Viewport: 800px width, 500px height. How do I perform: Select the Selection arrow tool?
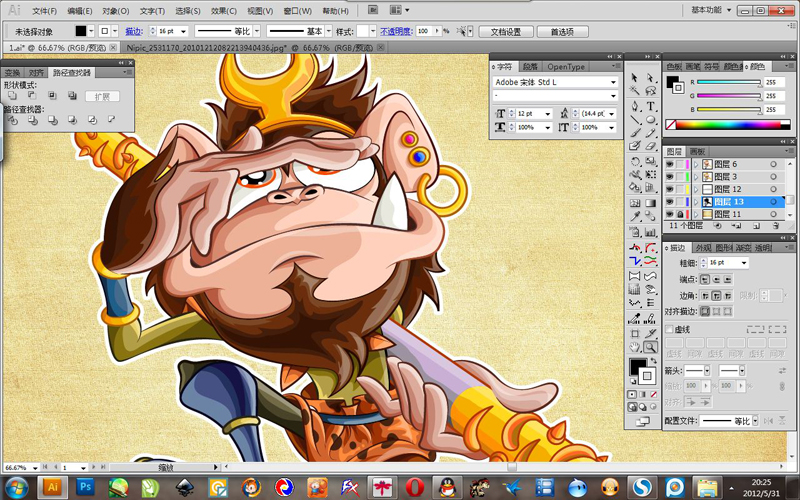tap(635, 78)
